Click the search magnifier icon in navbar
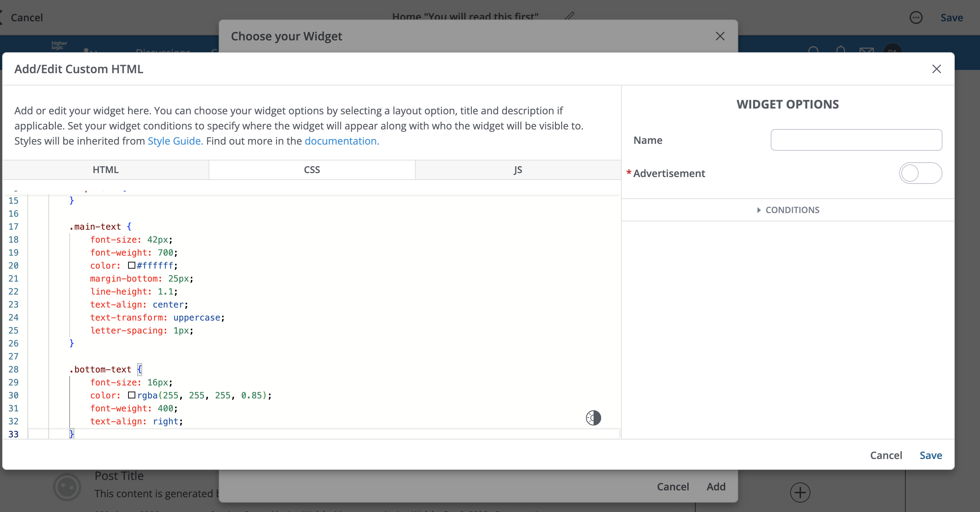This screenshot has height=512, width=980. point(813,50)
